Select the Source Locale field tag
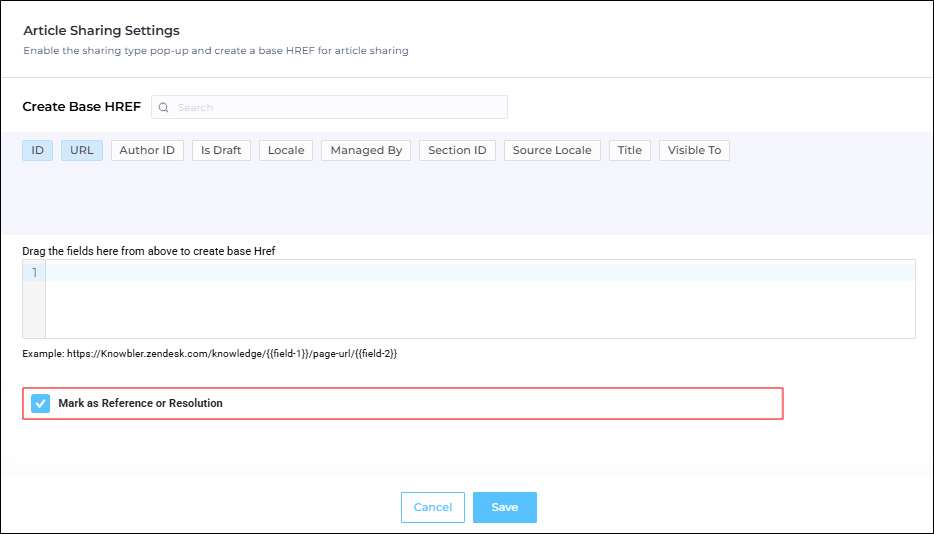This screenshot has height=534, width=934. [x=552, y=150]
